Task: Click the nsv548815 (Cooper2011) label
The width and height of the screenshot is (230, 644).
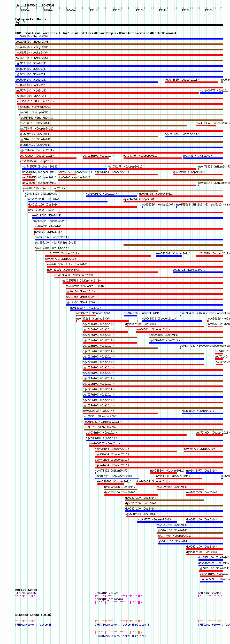Action: point(182,80)
